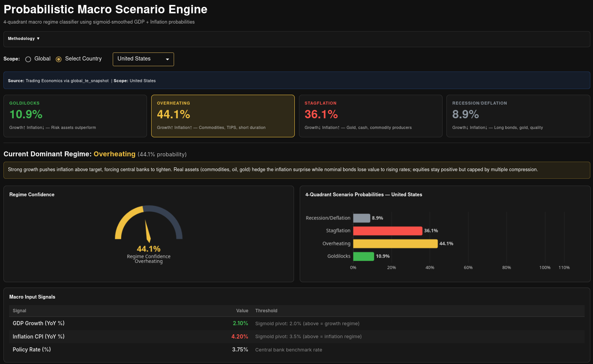Click the Goldilocks 10.9% probability card
The height and width of the screenshot is (364, 593).
coord(75,116)
